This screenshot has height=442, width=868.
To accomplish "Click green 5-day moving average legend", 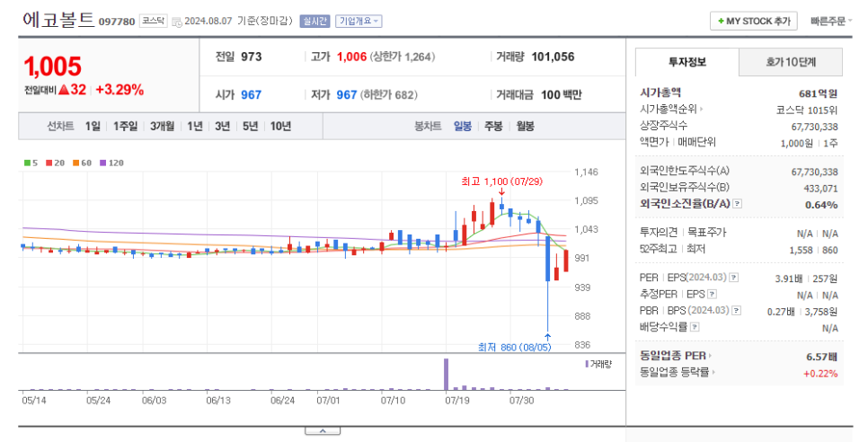I will (31, 163).
